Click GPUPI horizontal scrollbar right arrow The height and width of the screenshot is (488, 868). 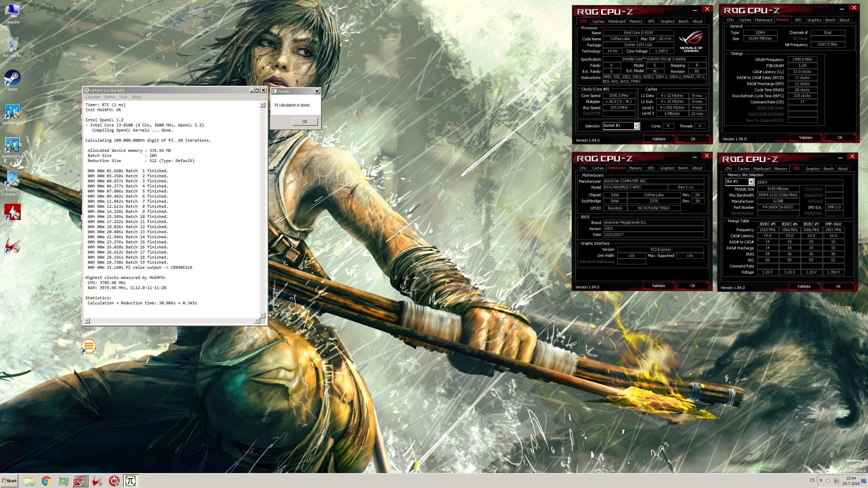(x=257, y=321)
